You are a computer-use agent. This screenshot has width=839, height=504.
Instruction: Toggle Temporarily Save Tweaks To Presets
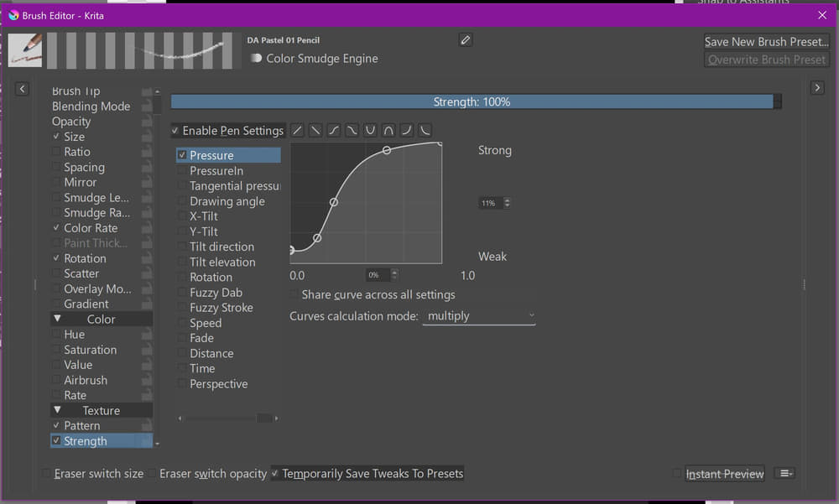(275, 474)
